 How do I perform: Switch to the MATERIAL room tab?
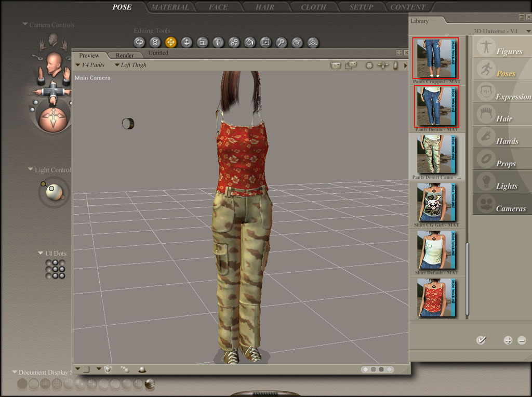tap(170, 7)
